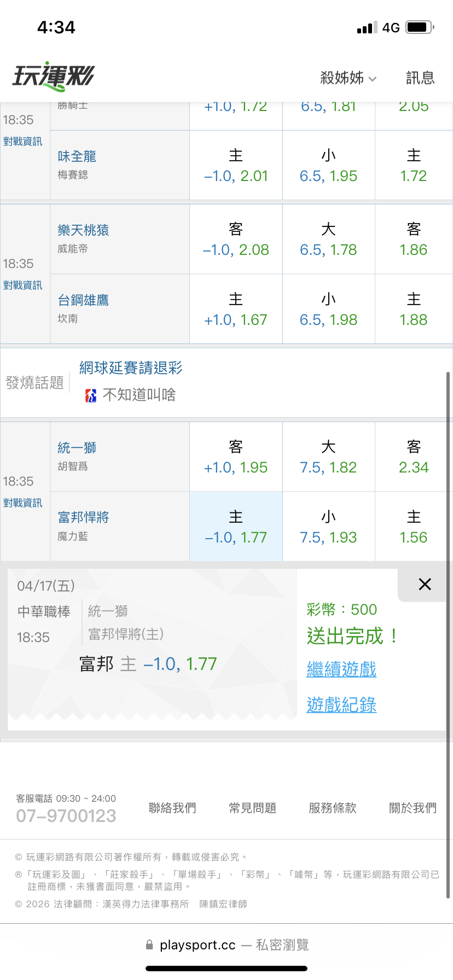Tap the 富邦悍將 team name

click(x=84, y=517)
